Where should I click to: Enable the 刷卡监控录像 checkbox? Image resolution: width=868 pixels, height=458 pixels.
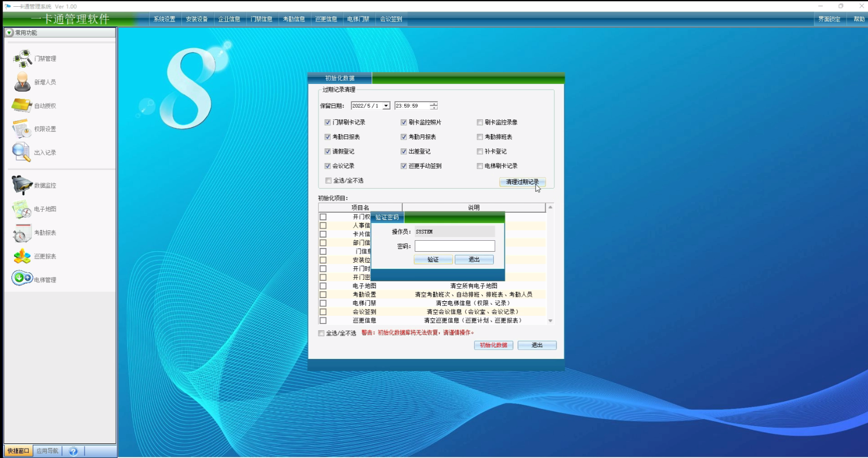coord(480,122)
